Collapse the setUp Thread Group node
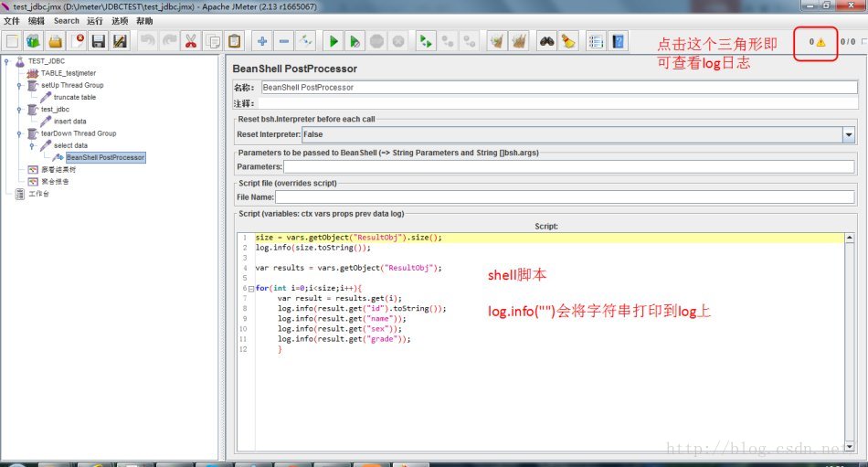Viewport: 868px width, 467px height. (19, 85)
